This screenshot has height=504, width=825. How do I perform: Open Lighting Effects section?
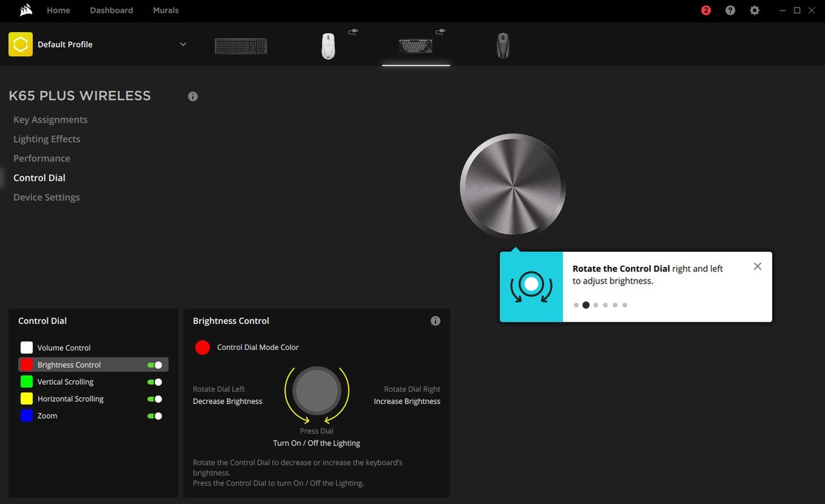(x=47, y=139)
